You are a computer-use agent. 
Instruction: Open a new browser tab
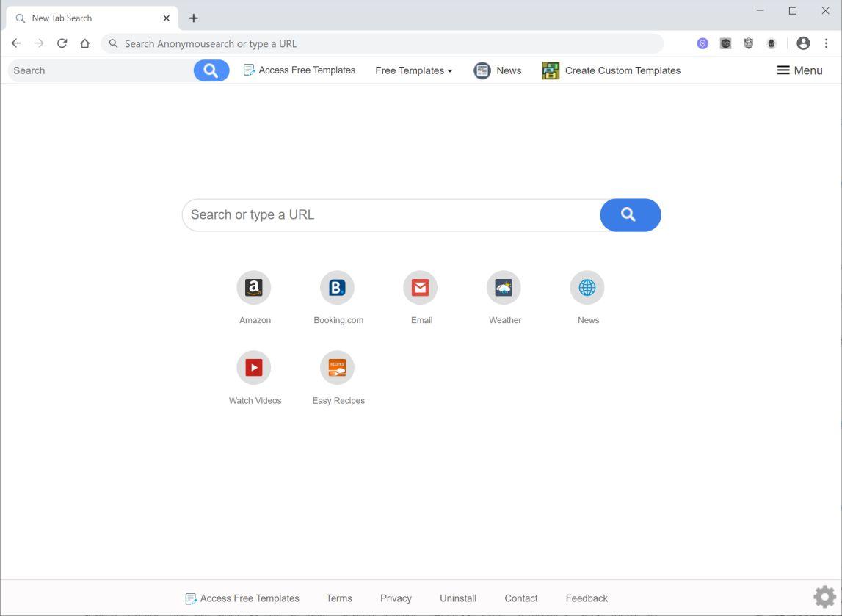click(193, 18)
